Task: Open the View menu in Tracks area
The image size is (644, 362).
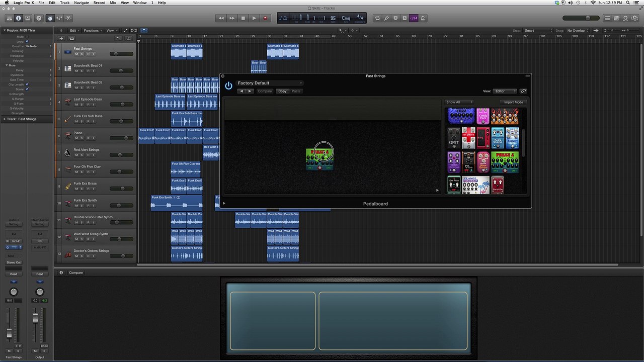Action: 111,31
